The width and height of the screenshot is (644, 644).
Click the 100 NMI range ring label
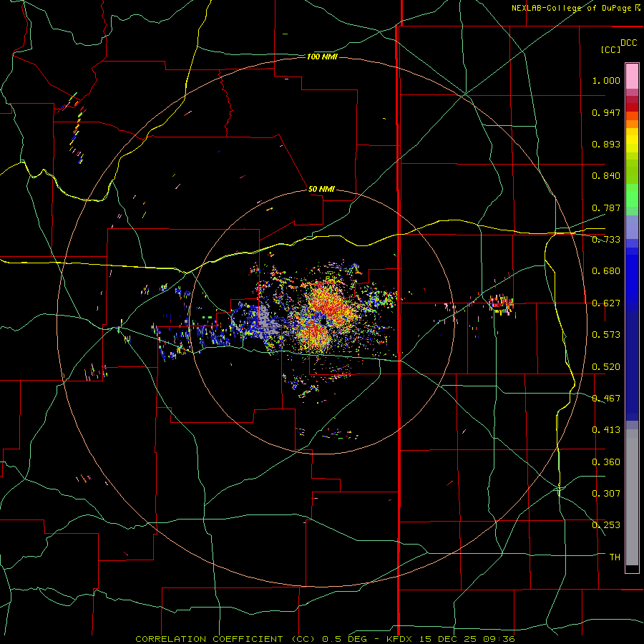pos(322,57)
